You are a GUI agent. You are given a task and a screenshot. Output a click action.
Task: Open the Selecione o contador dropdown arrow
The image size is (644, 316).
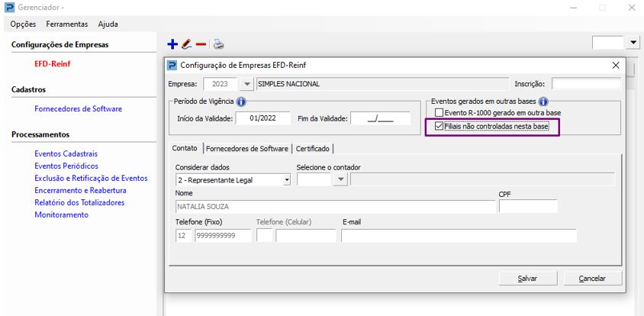tap(340, 180)
